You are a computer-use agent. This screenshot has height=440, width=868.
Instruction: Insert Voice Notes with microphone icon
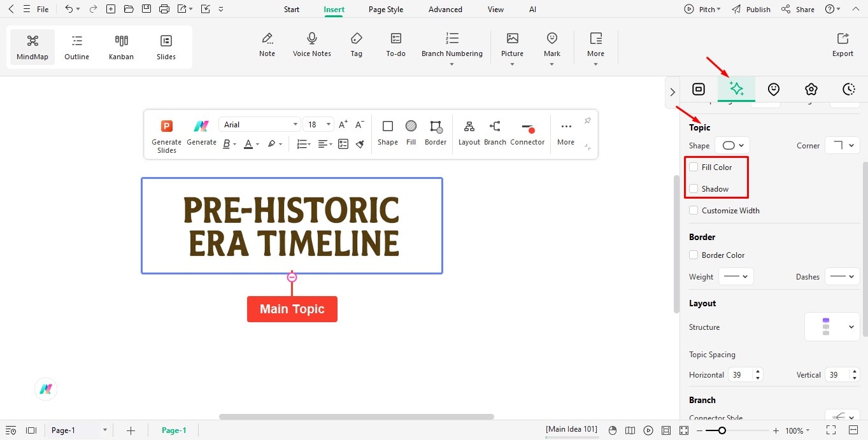coord(312,45)
